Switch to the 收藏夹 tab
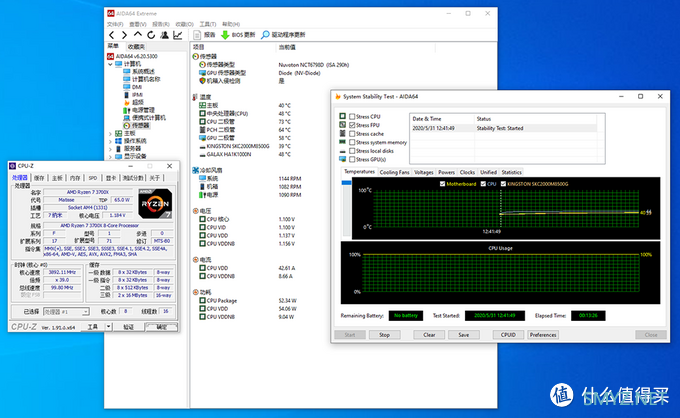This screenshot has height=418, width=680. click(x=136, y=46)
